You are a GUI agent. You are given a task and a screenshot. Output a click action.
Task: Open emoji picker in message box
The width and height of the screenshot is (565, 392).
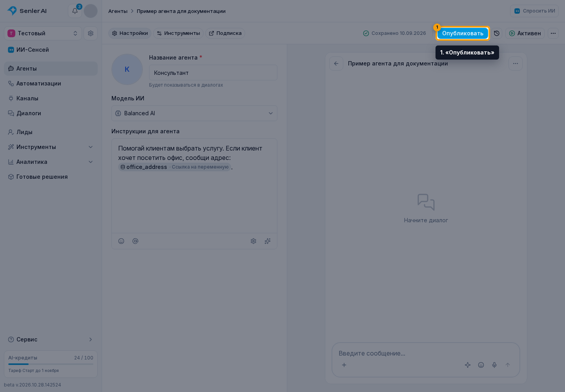(481, 365)
